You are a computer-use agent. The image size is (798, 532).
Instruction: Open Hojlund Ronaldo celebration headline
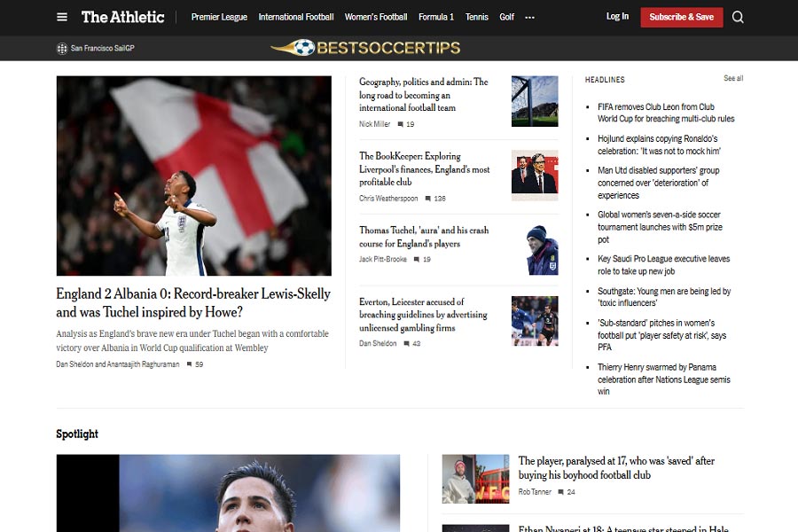pos(659,145)
